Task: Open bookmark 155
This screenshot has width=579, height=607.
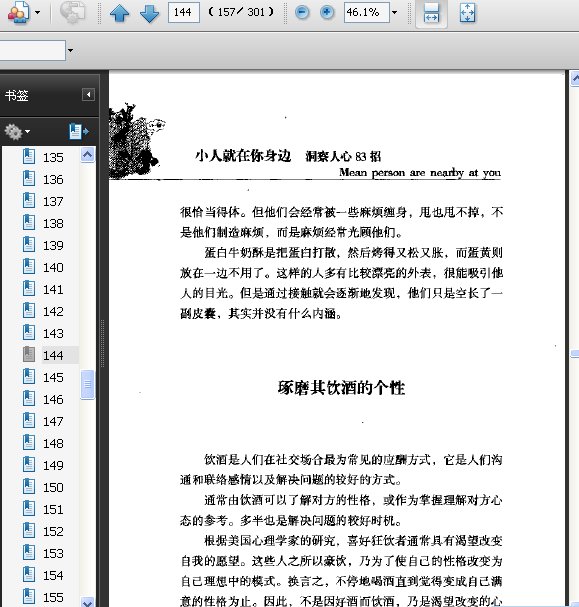Action: point(53,597)
